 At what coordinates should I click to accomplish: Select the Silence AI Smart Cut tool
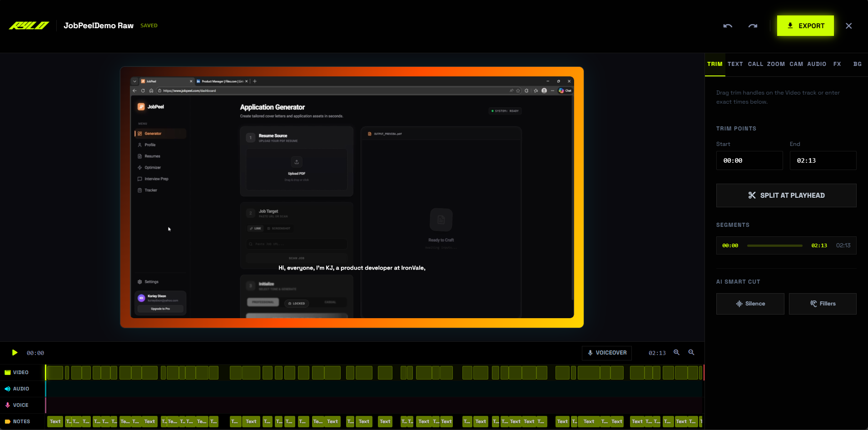click(749, 304)
